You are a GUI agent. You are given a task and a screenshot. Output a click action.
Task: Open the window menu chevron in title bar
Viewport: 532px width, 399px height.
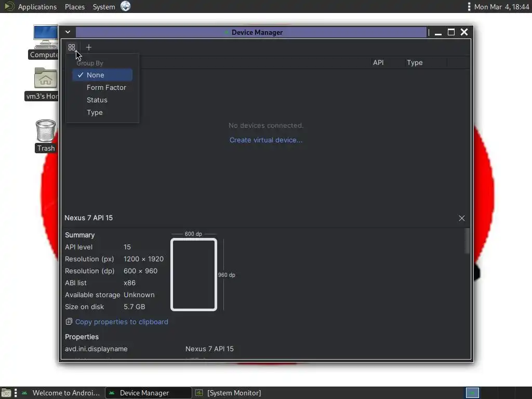click(x=68, y=32)
